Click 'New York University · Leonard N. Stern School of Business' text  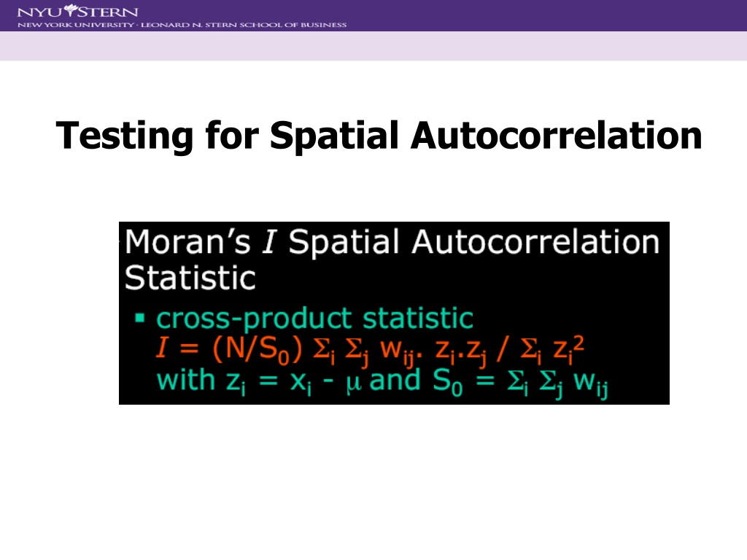(182, 25)
